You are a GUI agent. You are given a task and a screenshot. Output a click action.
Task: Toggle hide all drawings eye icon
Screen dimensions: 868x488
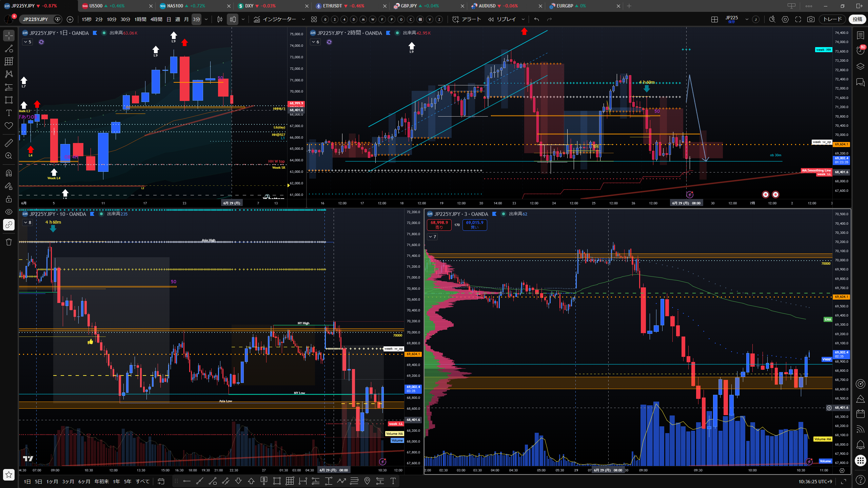[9, 212]
